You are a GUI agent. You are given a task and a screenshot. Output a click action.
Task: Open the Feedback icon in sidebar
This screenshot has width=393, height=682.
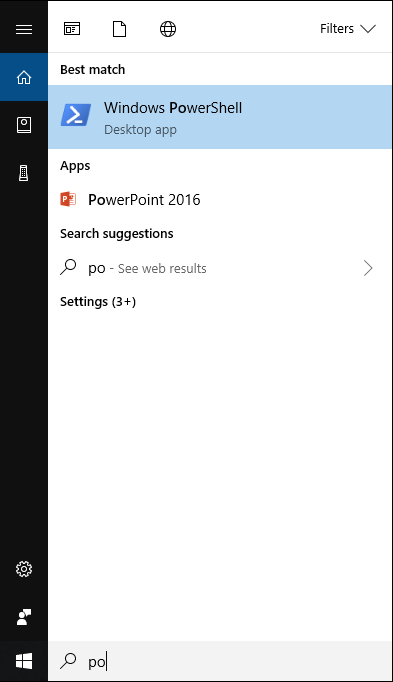coord(24,617)
